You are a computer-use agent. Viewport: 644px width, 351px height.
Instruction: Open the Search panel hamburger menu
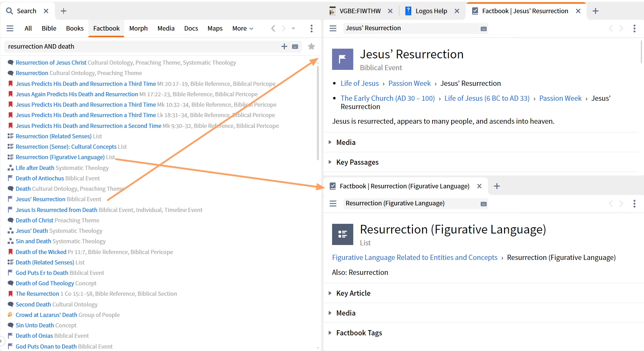click(x=10, y=28)
